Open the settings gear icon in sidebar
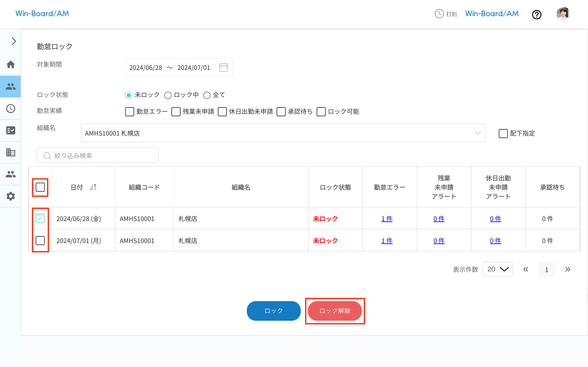 tap(10, 196)
